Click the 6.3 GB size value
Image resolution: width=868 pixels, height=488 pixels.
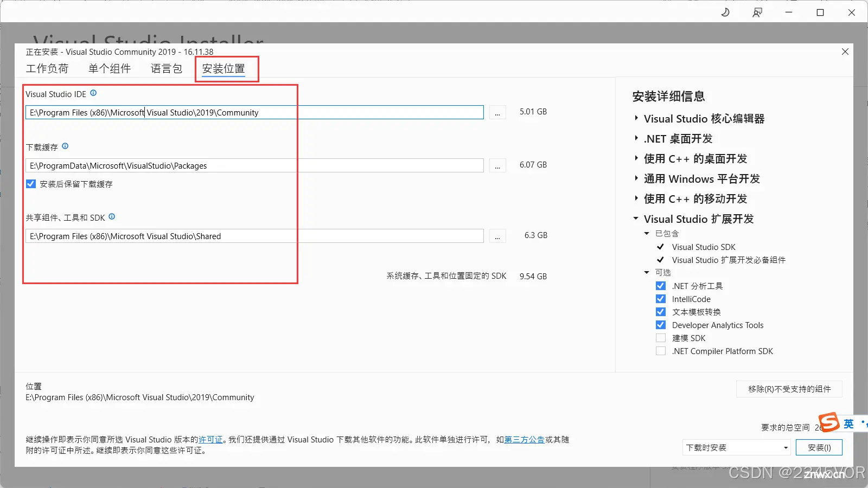(536, 235)
